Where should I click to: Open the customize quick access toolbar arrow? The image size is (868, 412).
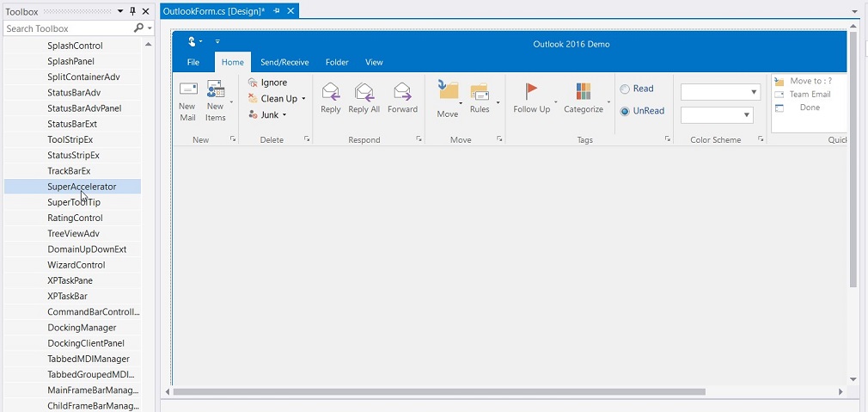pyautogui.click(x=217, y=41)
